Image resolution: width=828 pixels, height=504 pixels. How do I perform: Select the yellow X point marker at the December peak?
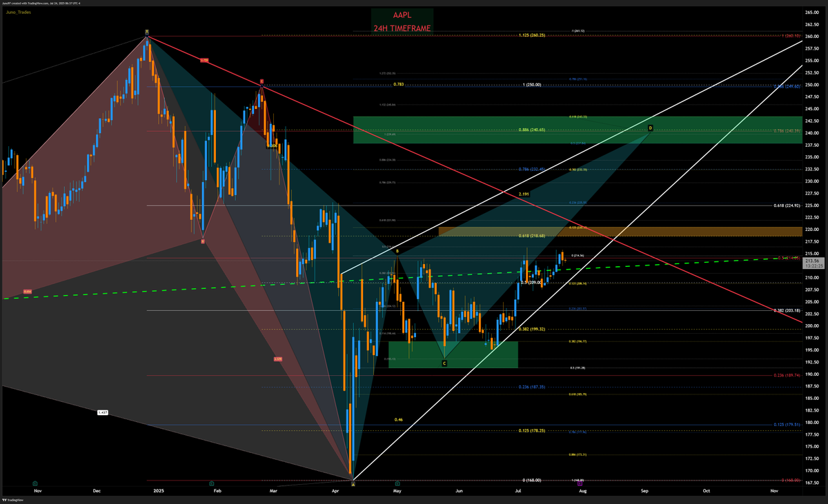147,32
